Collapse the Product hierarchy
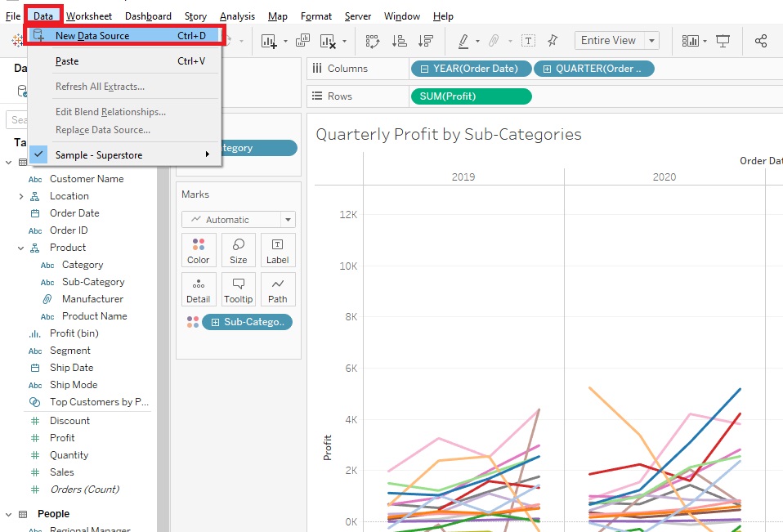 [21, 248]
